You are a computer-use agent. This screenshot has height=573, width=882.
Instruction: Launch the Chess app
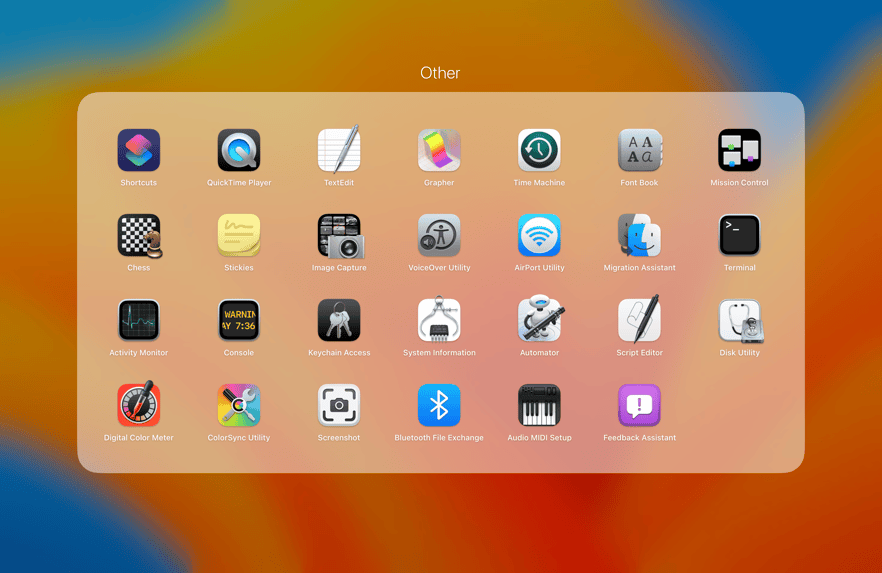click(140, 236)
